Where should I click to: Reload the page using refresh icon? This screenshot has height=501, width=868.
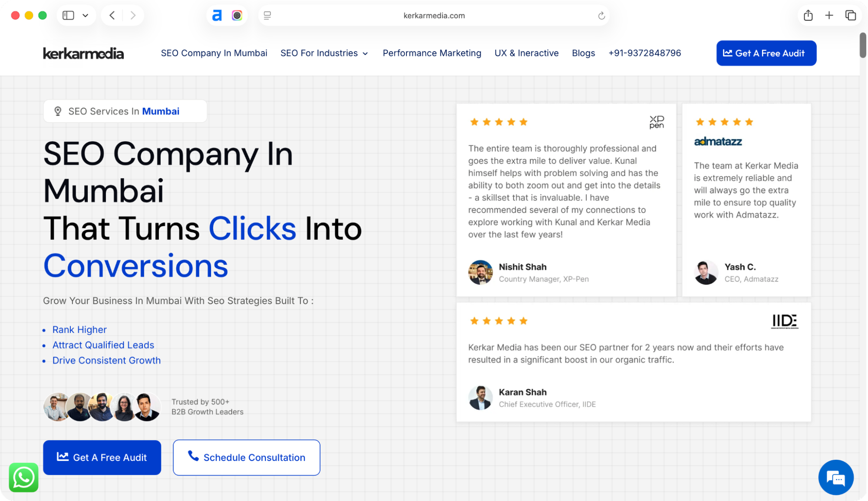pos(601,16)
